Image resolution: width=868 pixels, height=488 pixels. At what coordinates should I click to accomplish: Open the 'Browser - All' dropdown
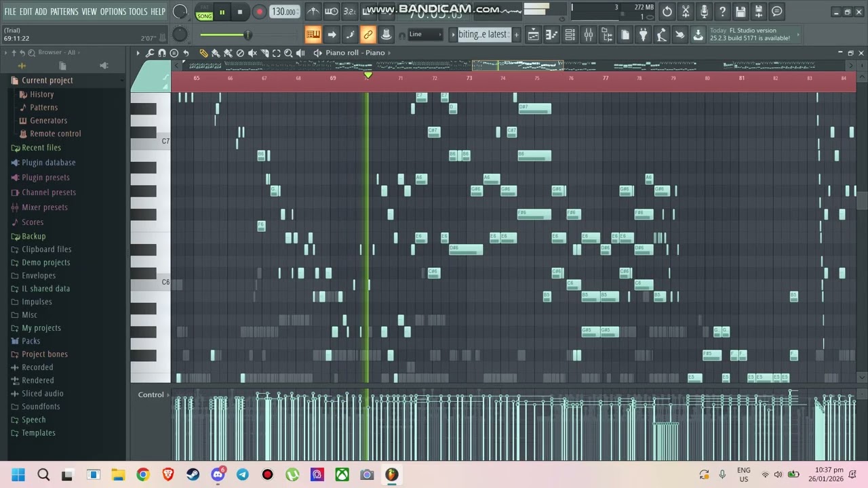click(56, 52)
